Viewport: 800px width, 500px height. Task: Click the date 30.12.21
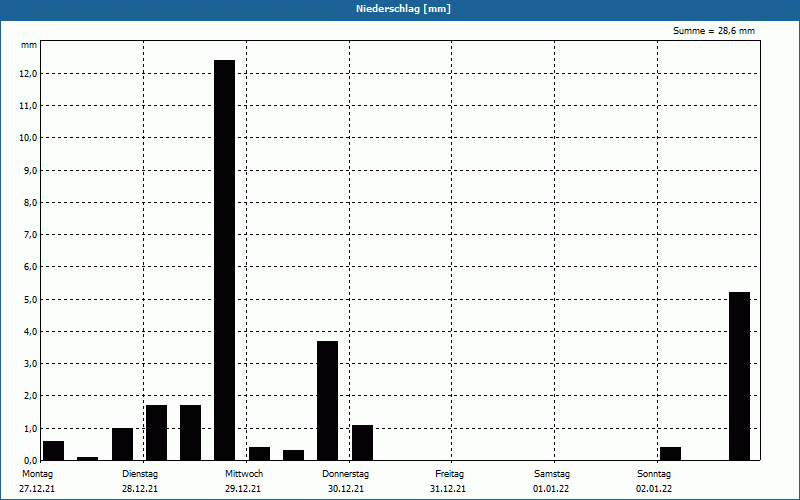[x=346, y=489]
